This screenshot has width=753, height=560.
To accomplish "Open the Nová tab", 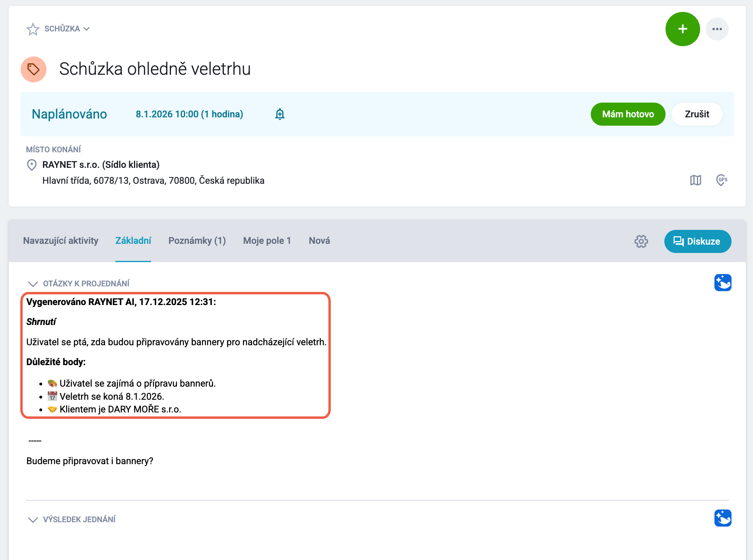I will pos(320,241).
